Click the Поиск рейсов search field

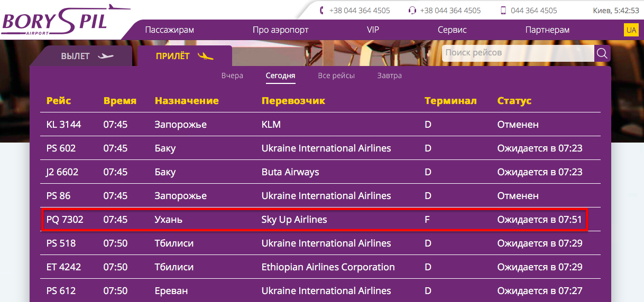[518, 53]
